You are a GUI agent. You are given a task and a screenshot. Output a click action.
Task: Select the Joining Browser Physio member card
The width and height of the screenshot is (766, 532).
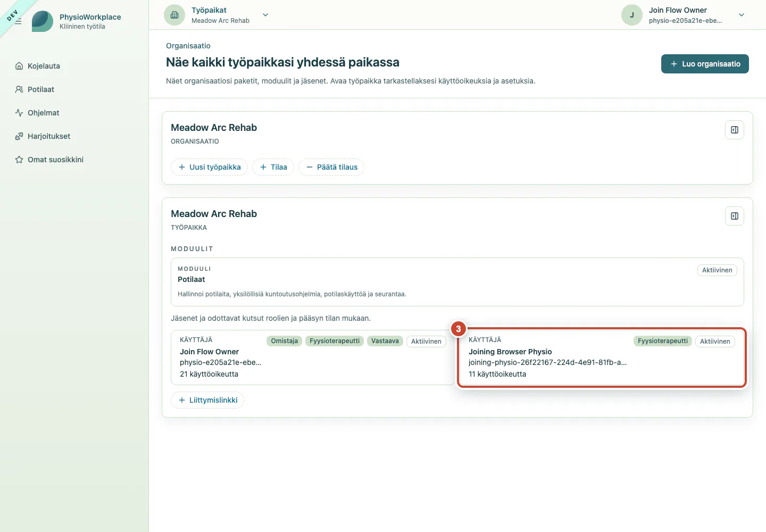[602, 358]
